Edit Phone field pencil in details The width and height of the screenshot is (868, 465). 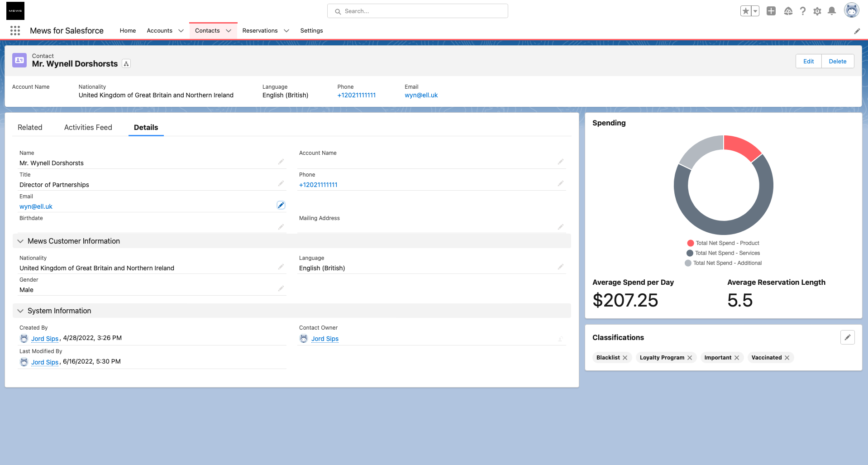(561, 183)
